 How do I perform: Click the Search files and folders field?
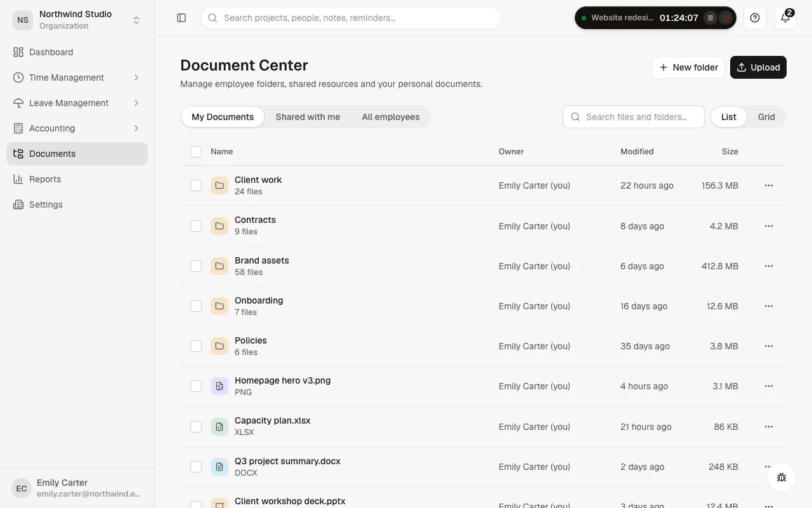click(634, 117)
